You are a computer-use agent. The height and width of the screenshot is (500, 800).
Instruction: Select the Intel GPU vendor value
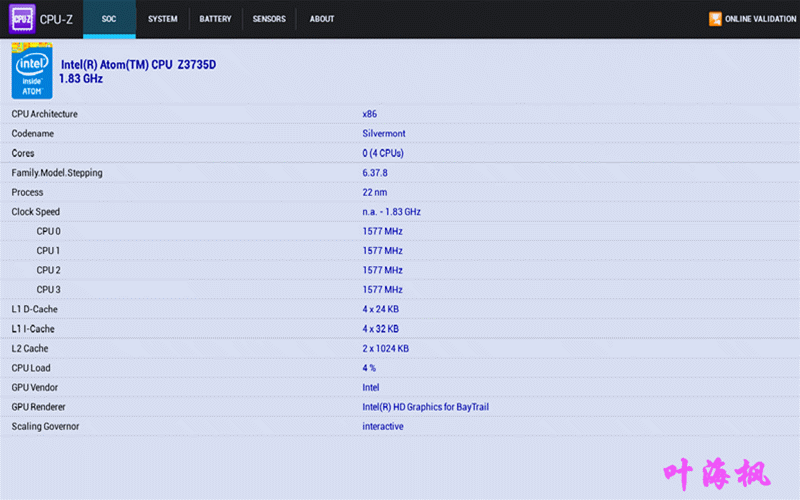(x=370, y=387)
